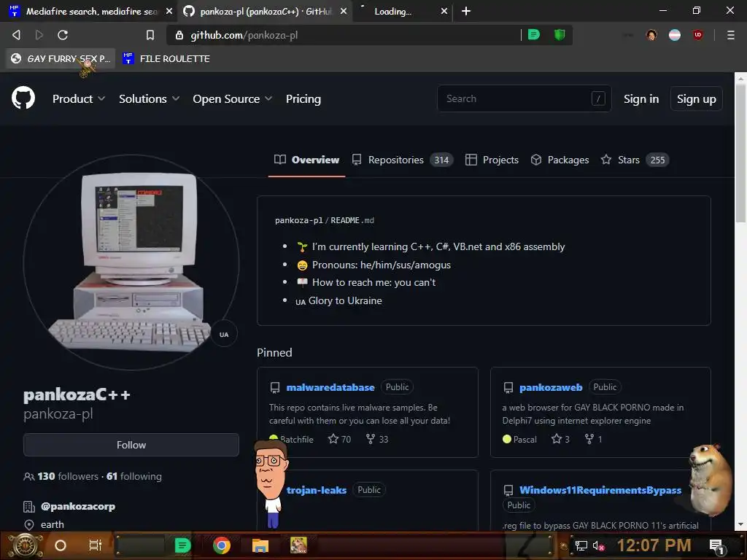Click the network icon in the system tray
This screenshot has width=747, height=560.
point(581,545)
